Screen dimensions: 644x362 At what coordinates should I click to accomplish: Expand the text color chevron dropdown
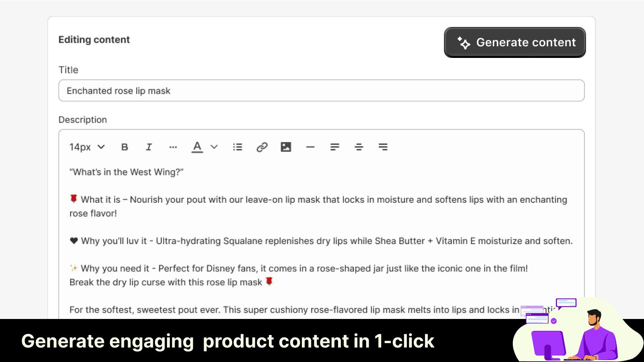tap(214, 147)
